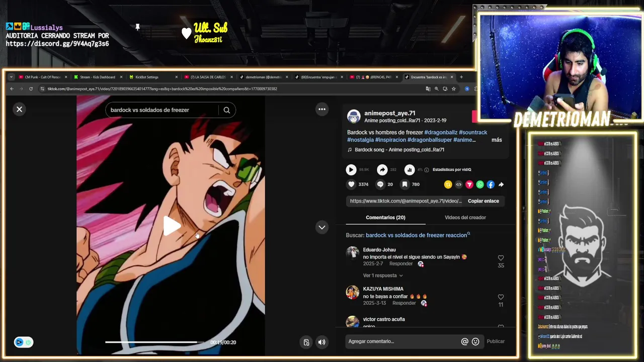Mute the video volume
This screenshot has width=644, height=362.
322,342
